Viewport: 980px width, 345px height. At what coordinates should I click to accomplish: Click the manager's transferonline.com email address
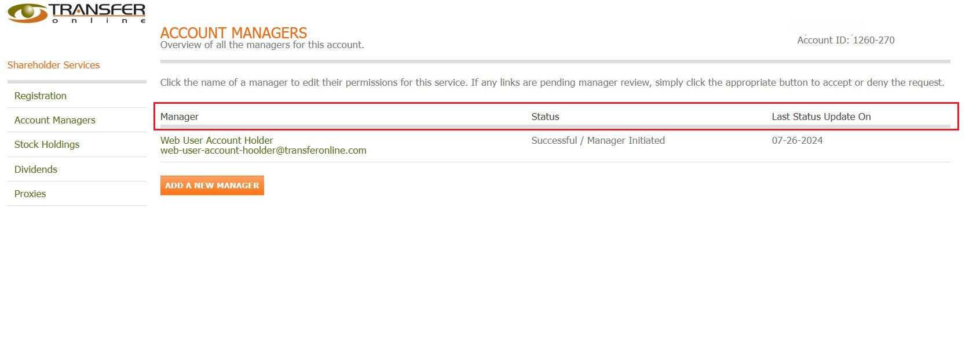tap(263, 151)
